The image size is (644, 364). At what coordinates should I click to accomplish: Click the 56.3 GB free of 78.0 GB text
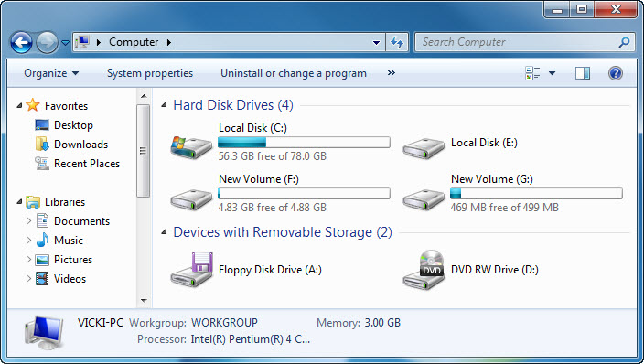273,156
